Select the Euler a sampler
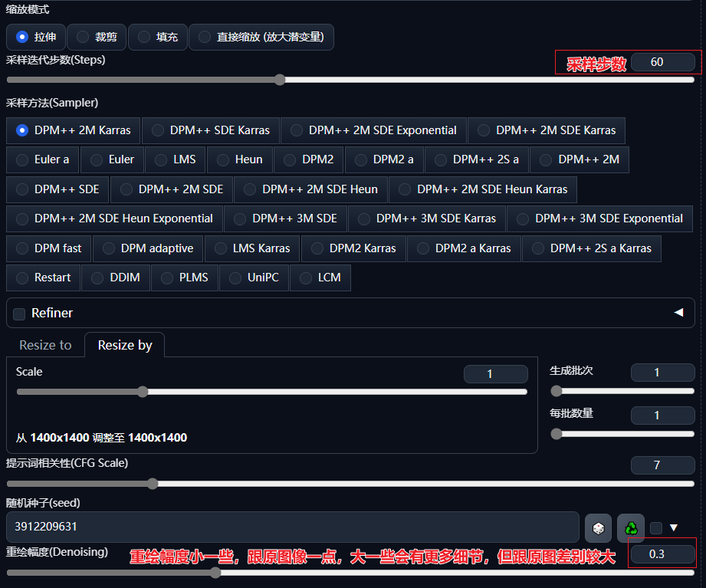This screenshot has height=588, width=706. tap(43, 159)
